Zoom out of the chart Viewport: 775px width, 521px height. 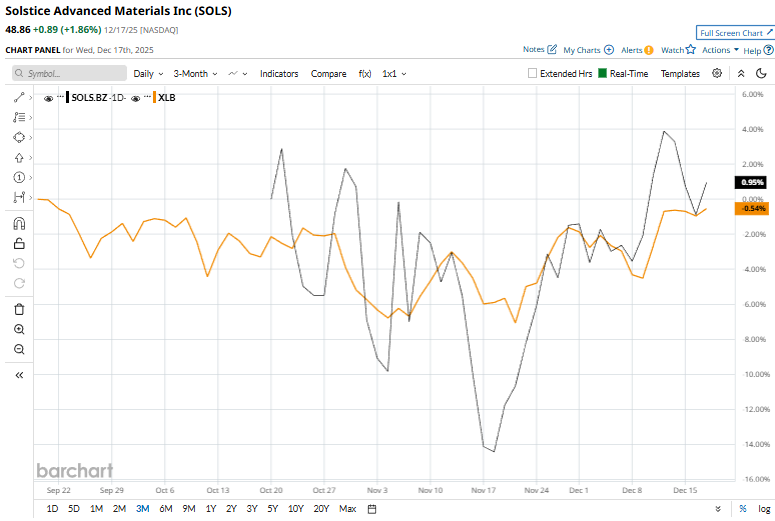click(19, 349)
